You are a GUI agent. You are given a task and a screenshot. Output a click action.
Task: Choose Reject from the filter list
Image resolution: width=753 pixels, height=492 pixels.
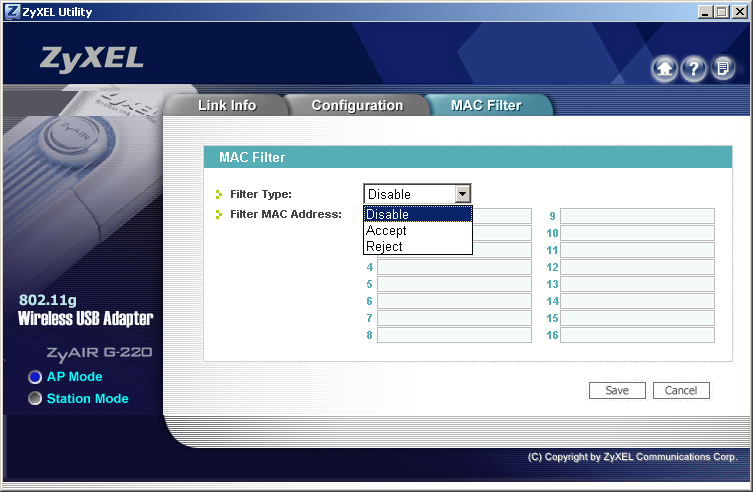click(x=418, y=246)
